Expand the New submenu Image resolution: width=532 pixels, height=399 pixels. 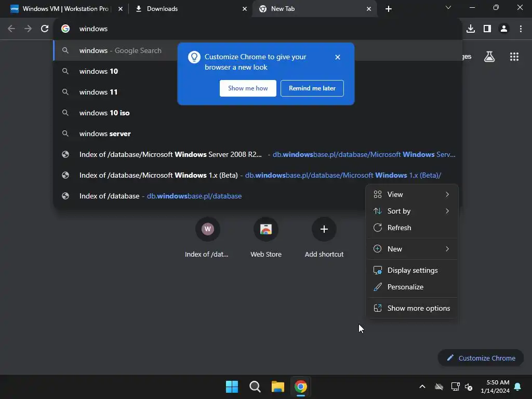412,249
